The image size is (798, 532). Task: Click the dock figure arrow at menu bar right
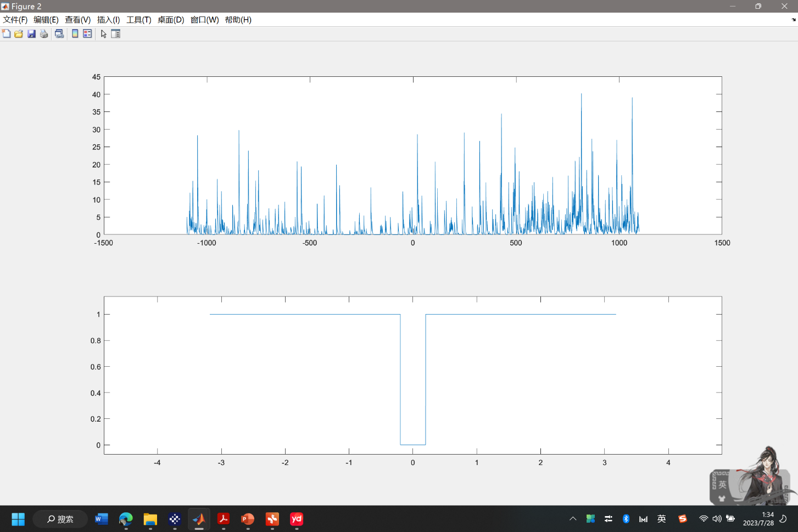[x=794, y=20]
